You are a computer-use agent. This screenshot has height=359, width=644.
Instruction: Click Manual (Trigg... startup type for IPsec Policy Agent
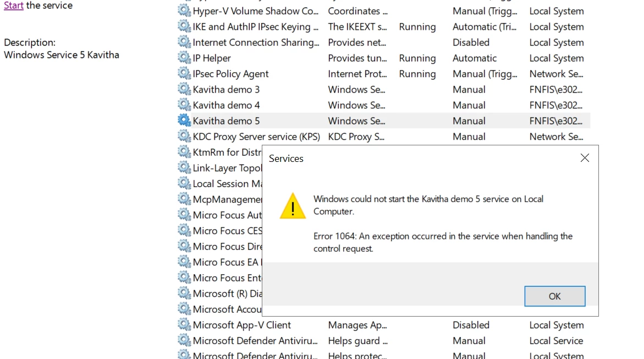[x=485, y=74]
